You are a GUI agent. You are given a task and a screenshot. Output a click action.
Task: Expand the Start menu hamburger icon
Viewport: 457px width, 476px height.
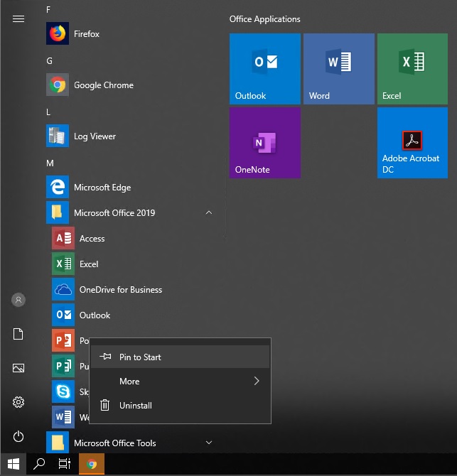pyautogui.click(x=18, y=19)
